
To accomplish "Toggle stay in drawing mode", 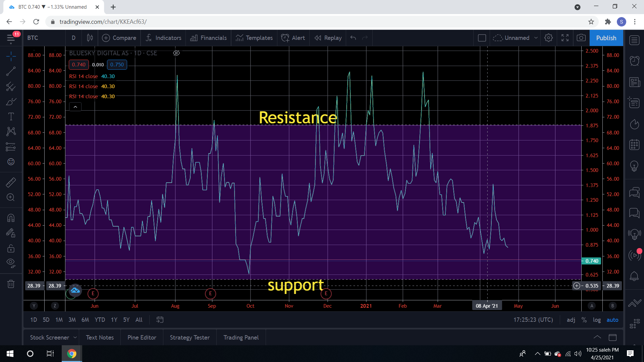I will [11, 233].
